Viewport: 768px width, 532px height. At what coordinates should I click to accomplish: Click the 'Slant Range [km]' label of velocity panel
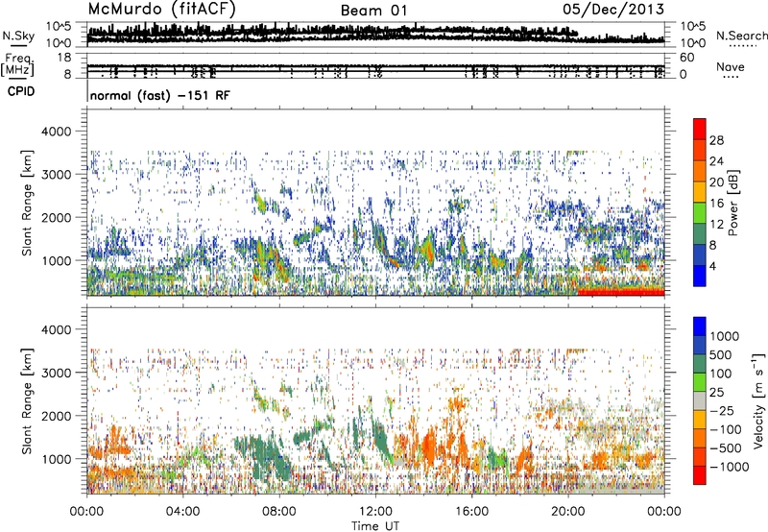point(27,400)
